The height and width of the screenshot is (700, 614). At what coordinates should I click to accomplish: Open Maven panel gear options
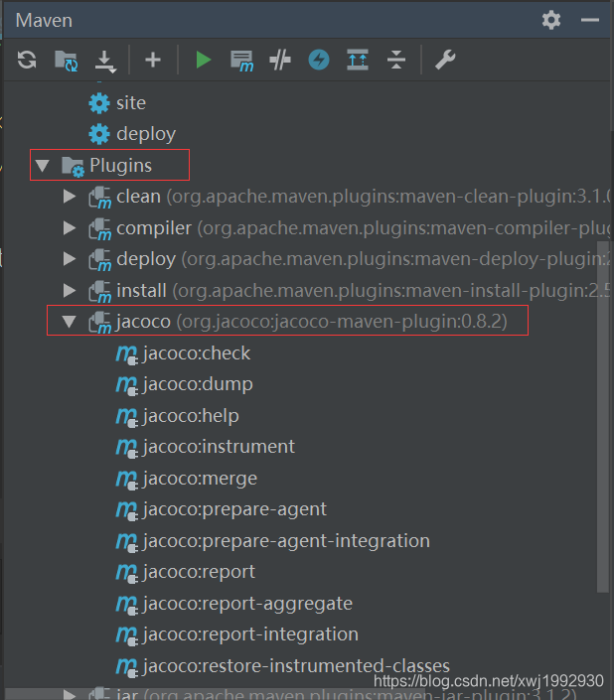551,20
